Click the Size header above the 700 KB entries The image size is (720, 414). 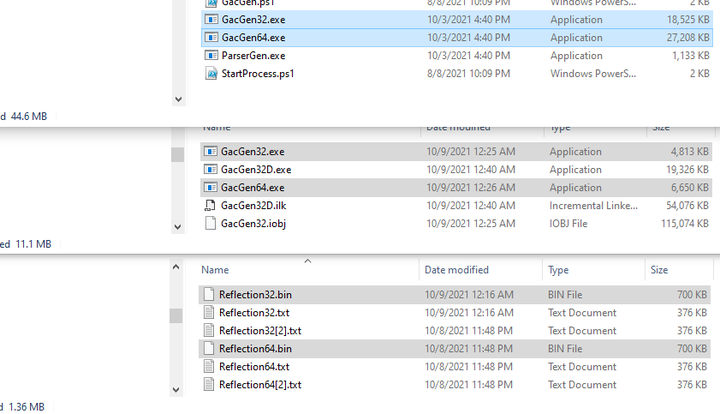click(660, 270)
